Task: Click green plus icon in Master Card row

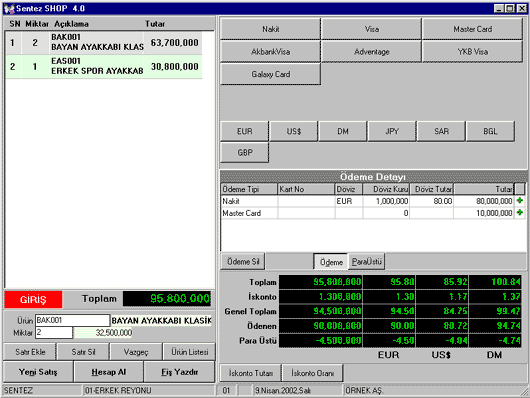Action: click(x=520, y=213)
